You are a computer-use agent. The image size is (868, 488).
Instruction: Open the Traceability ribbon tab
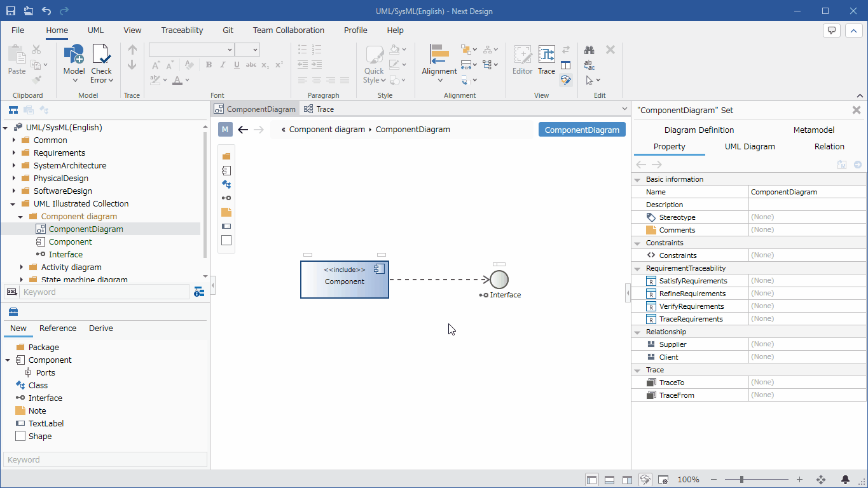point(182,30)
